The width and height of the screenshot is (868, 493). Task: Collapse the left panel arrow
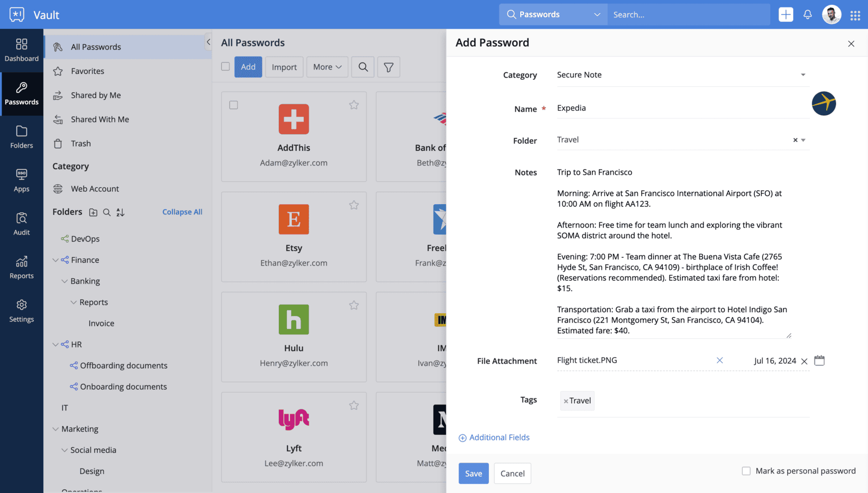[208, 42]
